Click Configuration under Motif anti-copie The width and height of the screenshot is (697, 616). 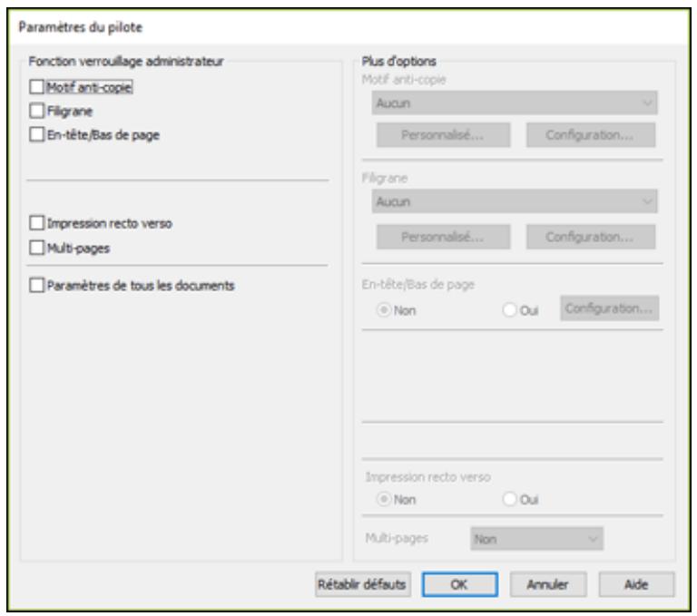[591, 135]
